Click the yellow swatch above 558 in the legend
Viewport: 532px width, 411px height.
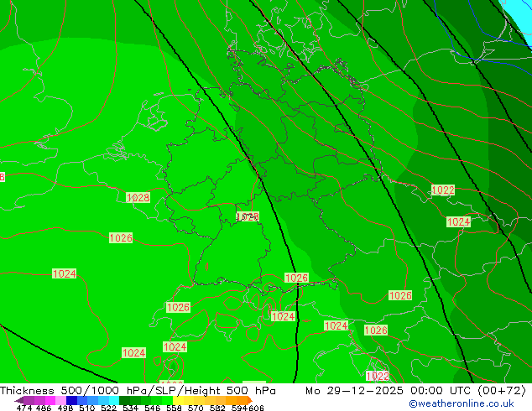coord(178,400)
